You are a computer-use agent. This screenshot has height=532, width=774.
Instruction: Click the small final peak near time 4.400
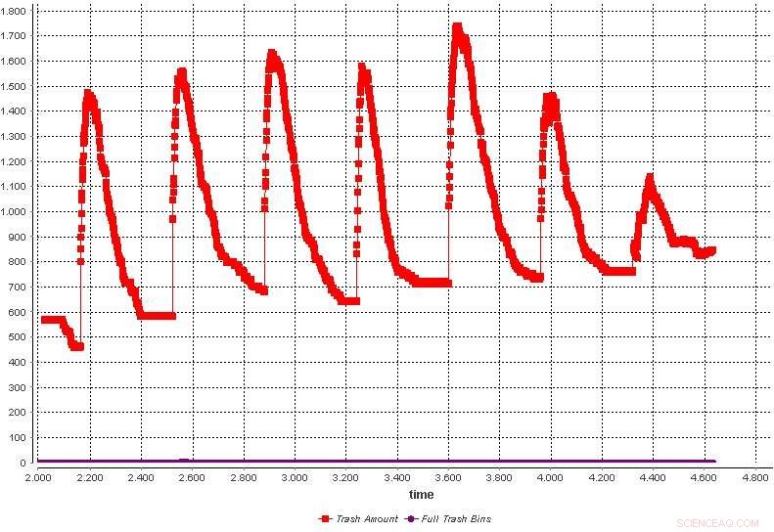click(x=649, y=179)
